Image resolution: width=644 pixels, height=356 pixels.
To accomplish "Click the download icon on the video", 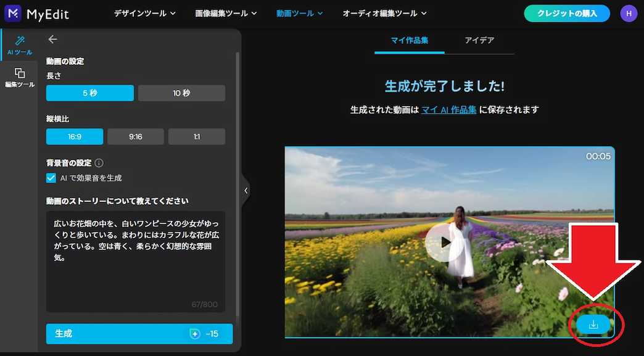I will 593,323.
